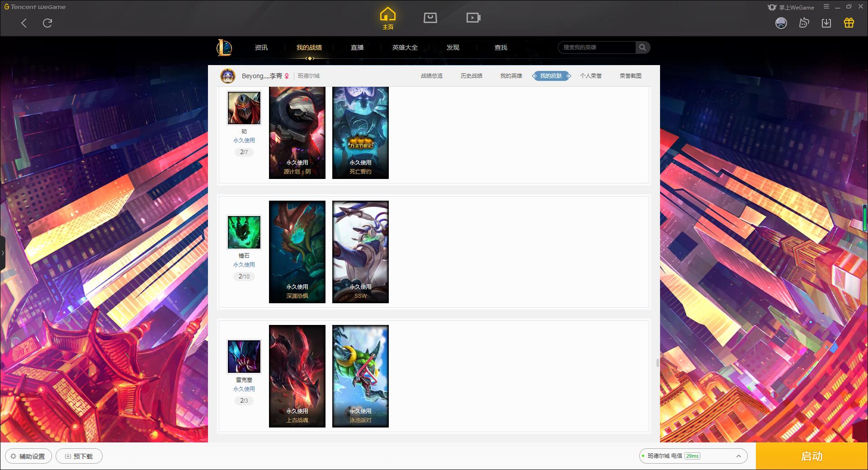Click the window right edge scrollbar
Viewport: 868px width, 470px height.
coord(865,217)
